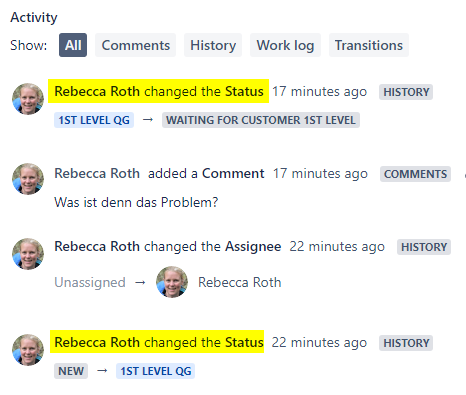Open Rebecca Roth name in the comment entry
The height and width of the screenshot is (395, 466).
(97, 173)
